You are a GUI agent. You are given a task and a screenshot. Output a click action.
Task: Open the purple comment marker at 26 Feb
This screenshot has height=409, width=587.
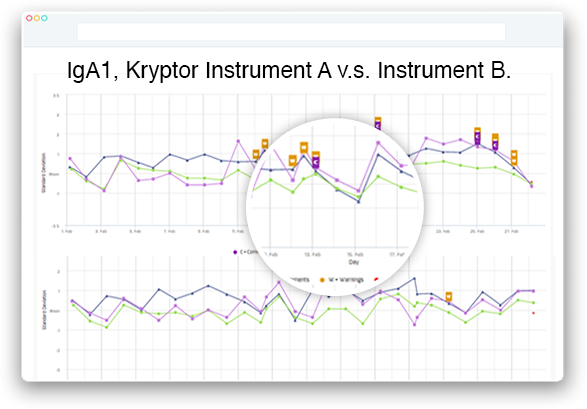495,145
